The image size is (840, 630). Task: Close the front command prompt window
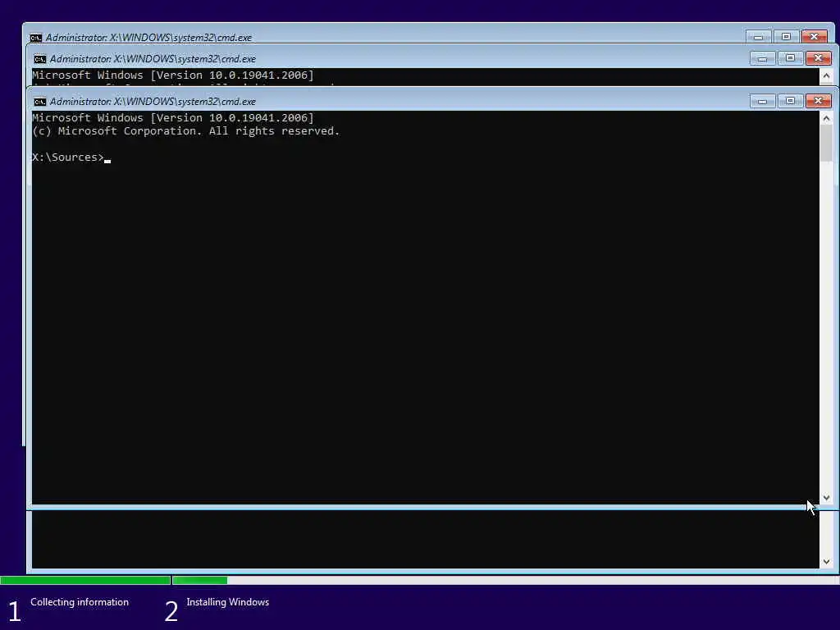coord(818,101)
